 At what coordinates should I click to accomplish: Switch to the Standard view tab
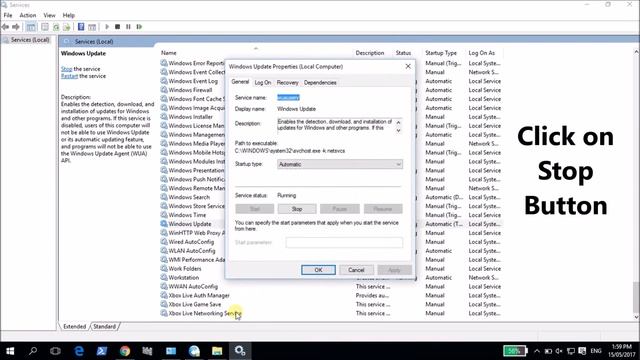coord(104,327)
